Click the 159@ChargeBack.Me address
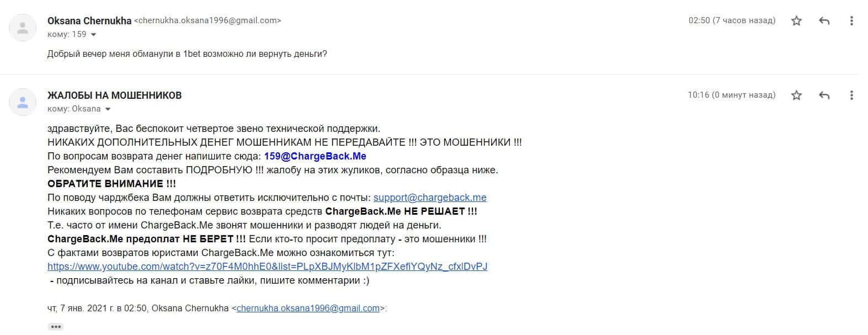 tap(315, 156)
